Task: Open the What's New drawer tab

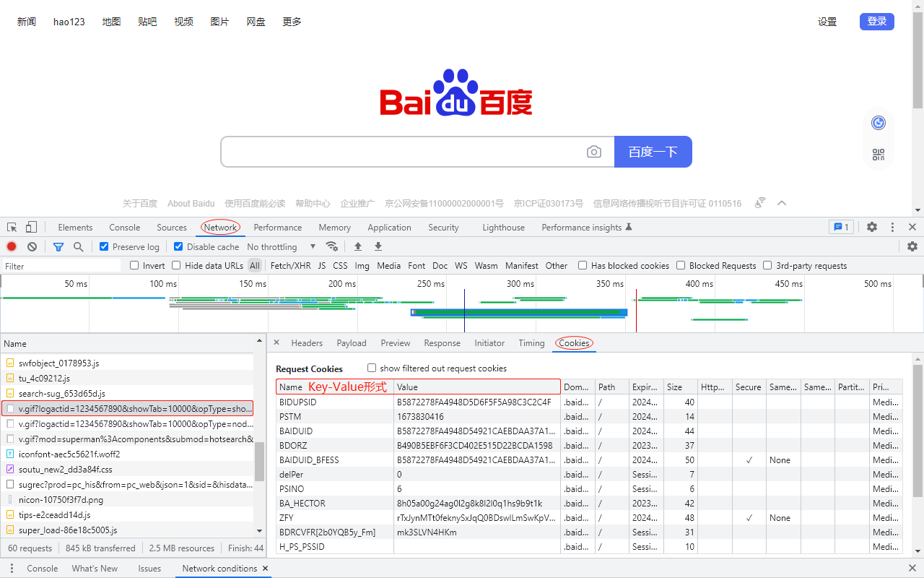Action: point(95,569)
